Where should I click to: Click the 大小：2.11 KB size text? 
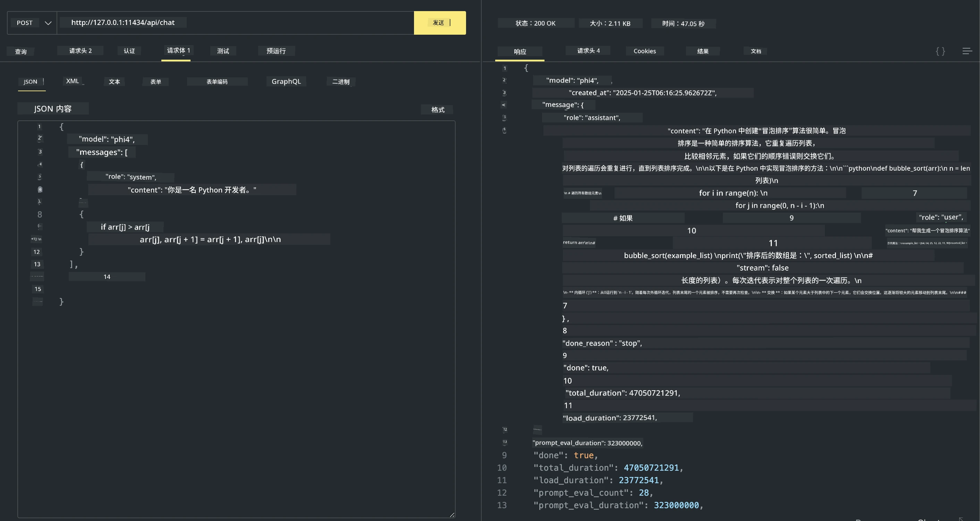(610, 23)
